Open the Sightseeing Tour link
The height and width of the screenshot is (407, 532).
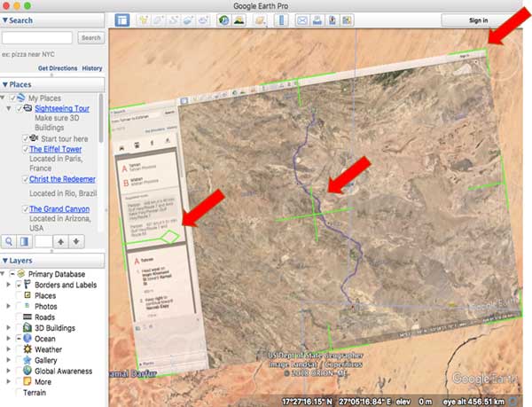[x=62, y=108]
